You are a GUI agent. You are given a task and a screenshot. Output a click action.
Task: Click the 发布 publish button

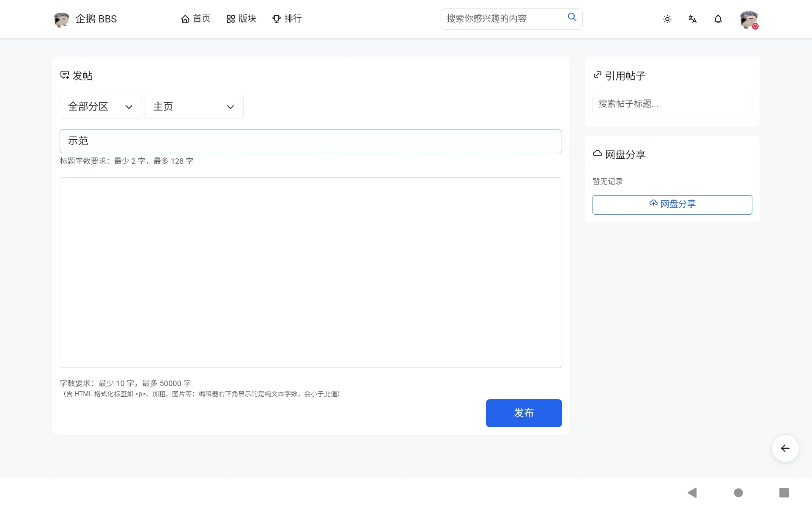tap(524, 413)
